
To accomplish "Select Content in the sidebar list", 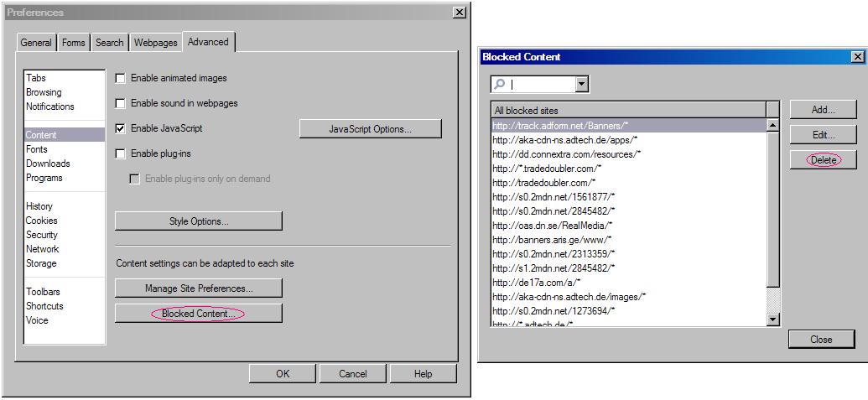I will click(x=65, y=135).
